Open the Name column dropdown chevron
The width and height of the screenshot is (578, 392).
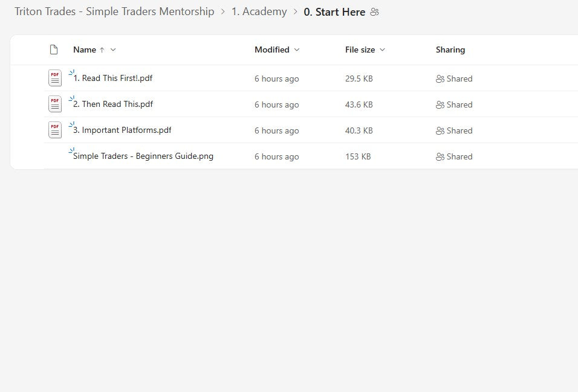[112, 50]
